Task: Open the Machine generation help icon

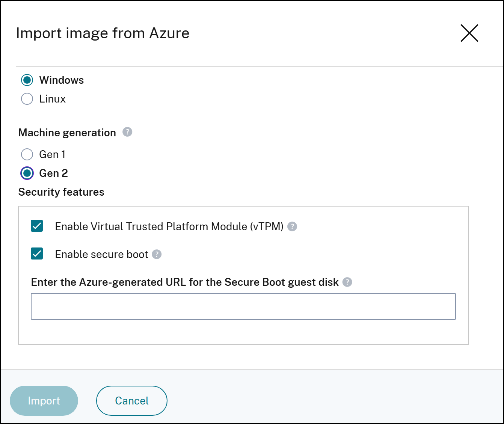Action: [x=127, y=132]
